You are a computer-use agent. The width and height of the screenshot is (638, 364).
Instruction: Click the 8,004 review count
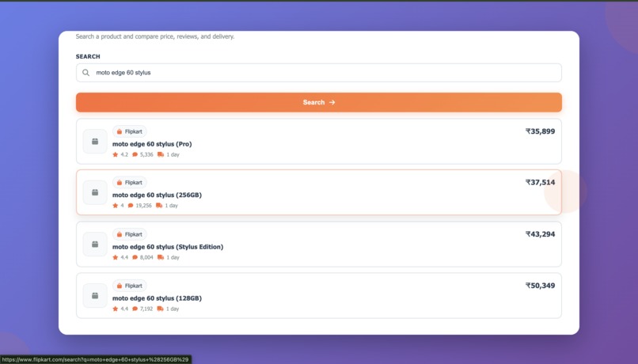[x=146, y=257]
